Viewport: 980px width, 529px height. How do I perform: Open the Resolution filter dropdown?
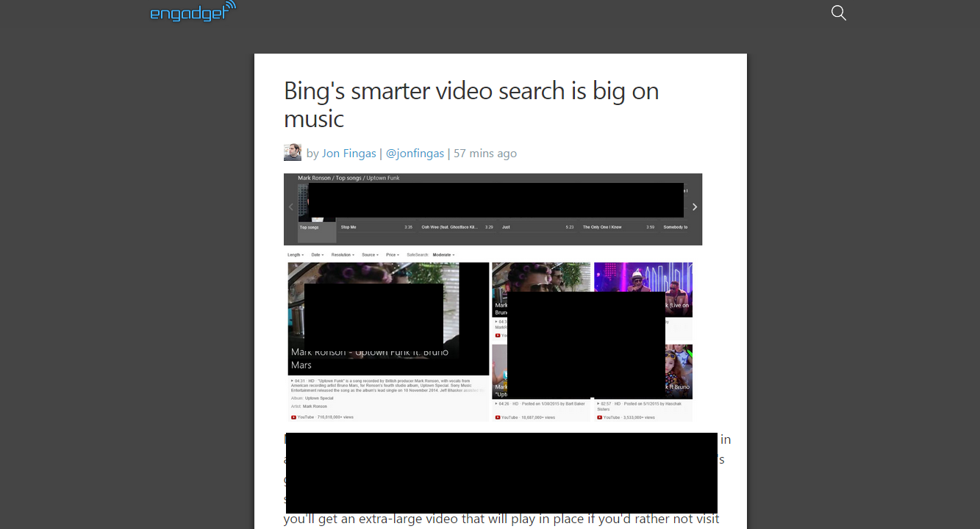(x=343, y=255)
